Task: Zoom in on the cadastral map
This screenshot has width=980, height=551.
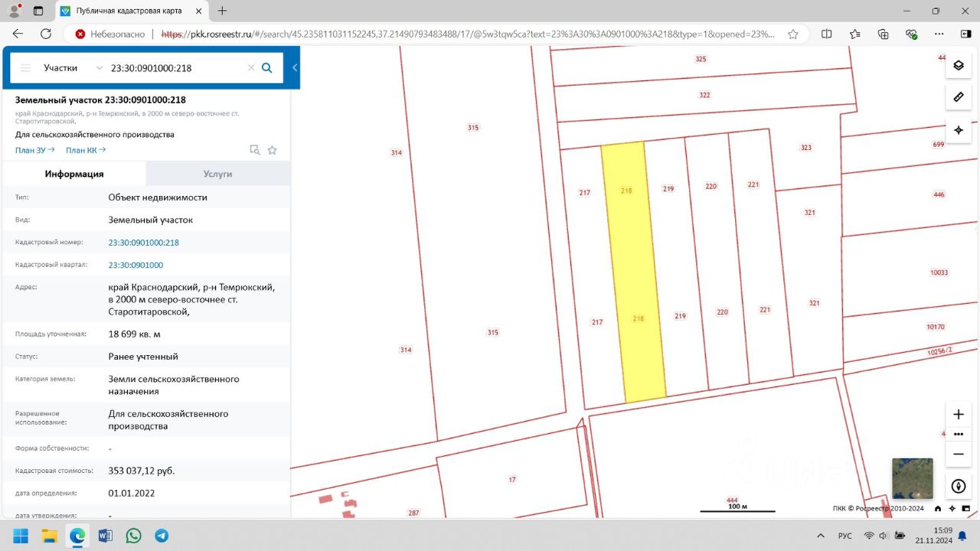Action: (x=958, y=415)
